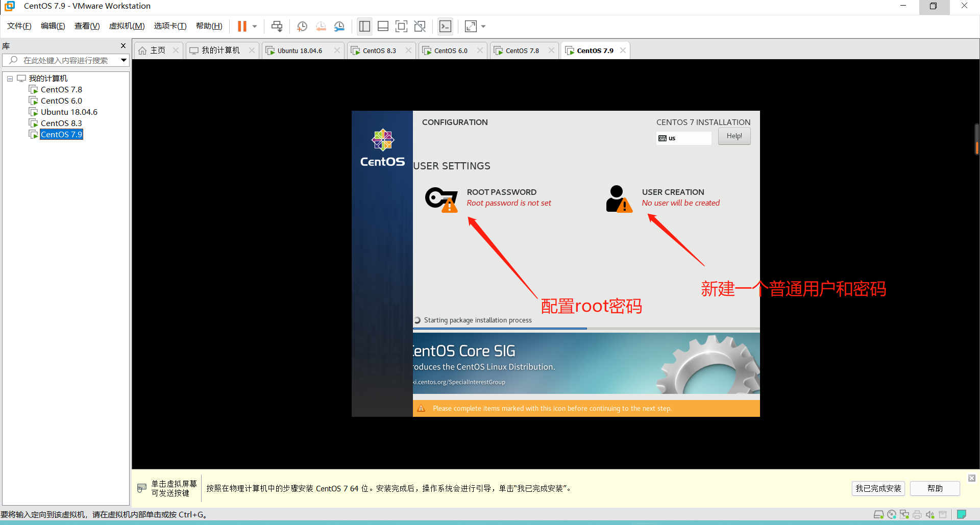Enter full screen mode icon
The width and height of the screenshot is (980, 525).
click(x=401, y=26)
